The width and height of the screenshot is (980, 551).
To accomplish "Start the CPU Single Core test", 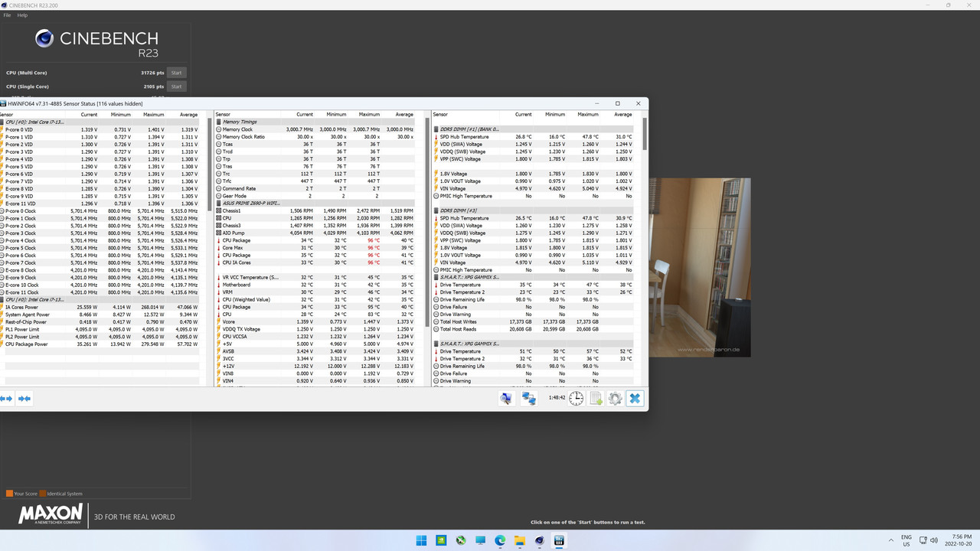I will click(176, 86).
